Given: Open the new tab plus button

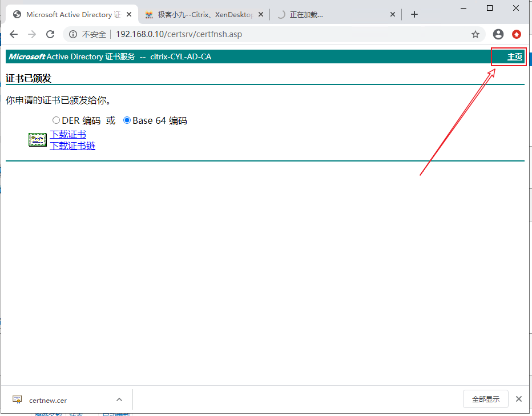Looking at the screenshot, I should click(414, 14).
